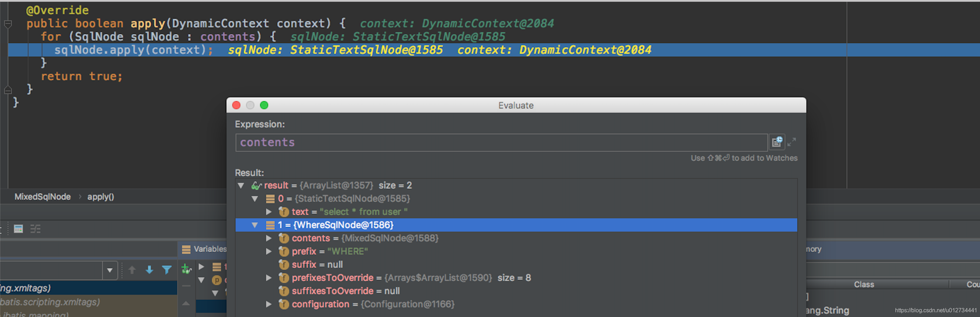This screenshot has width=980, height=317.
Task: Open expression history icon beside the input
Action: 777,142
